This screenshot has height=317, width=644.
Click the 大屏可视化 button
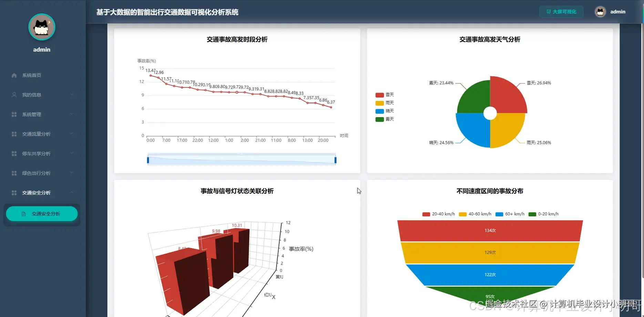point(561,12)
